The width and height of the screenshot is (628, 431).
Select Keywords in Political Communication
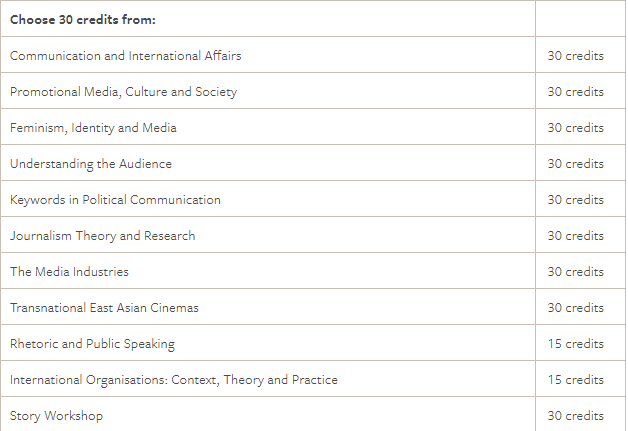[x=115, y=200]
